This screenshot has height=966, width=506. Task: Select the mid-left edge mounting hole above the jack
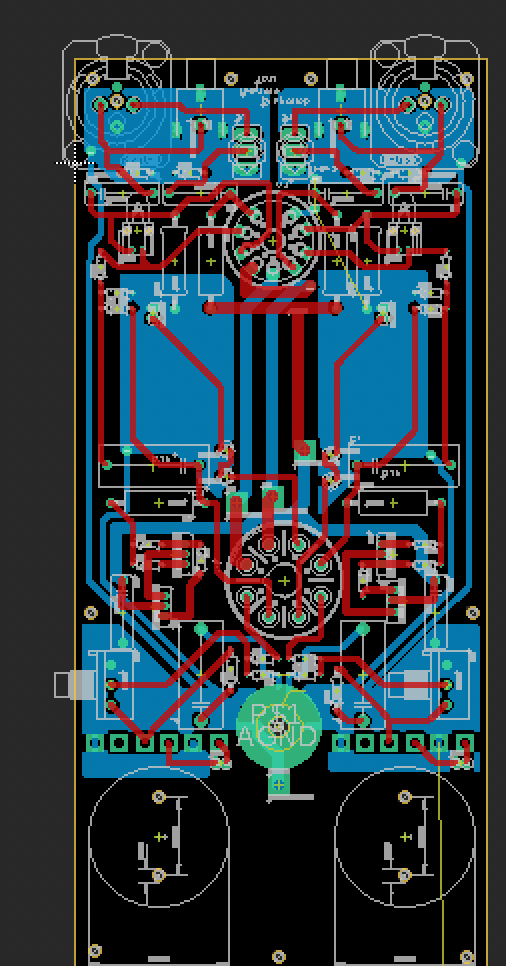(91, 613)
